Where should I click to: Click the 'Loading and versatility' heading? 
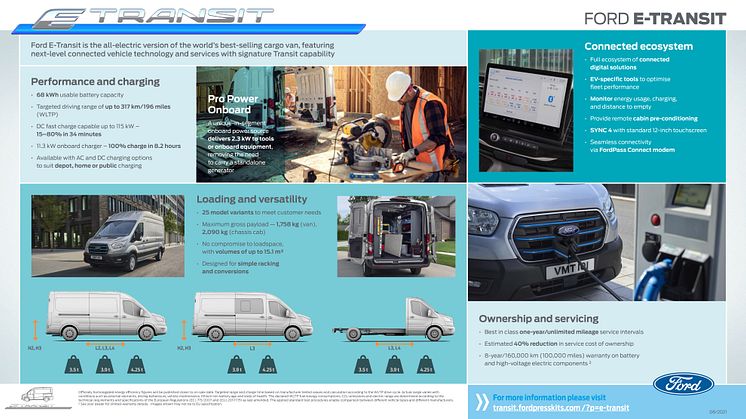pos(252,199)
